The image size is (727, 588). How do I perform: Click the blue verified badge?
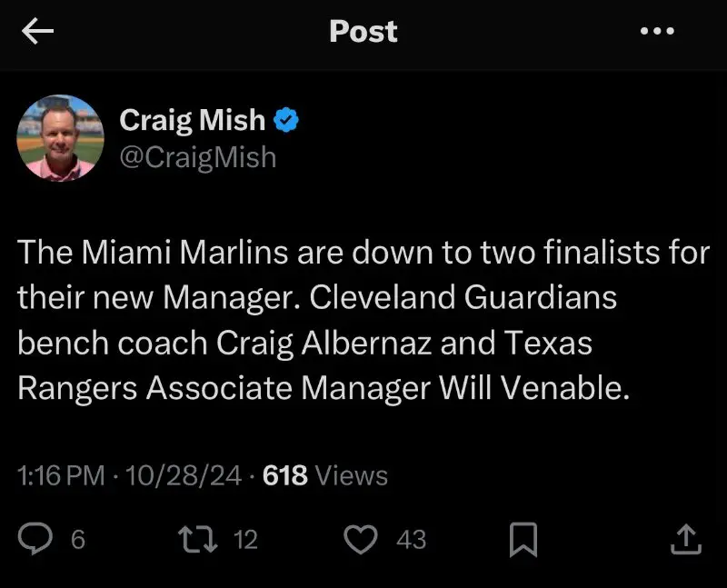(287, 120)
